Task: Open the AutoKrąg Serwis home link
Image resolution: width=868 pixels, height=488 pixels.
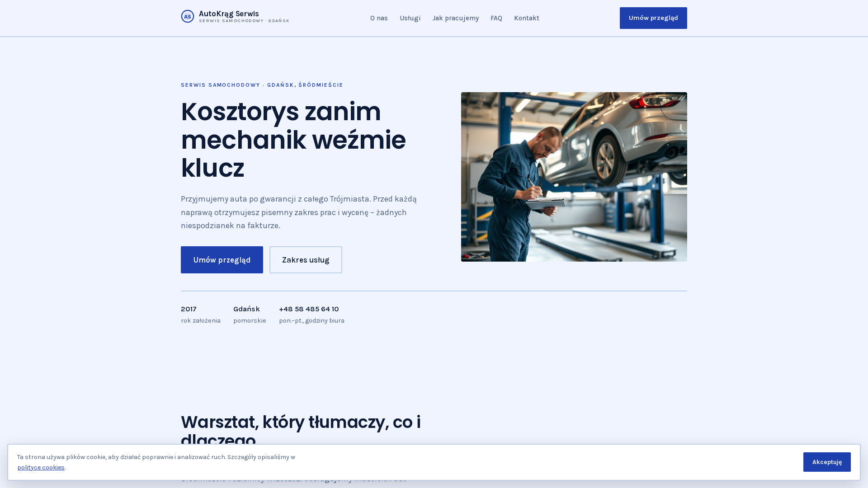Action: (x=235, y=17)
